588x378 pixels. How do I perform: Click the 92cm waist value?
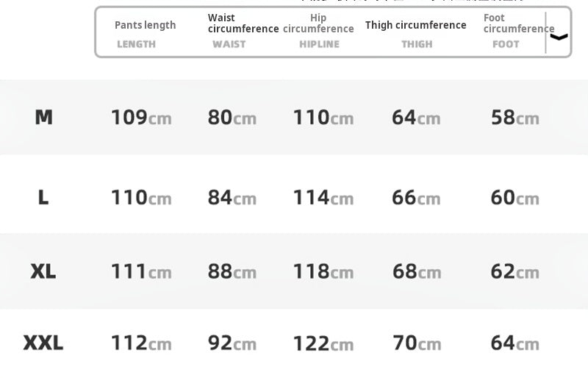pos(232,343)
